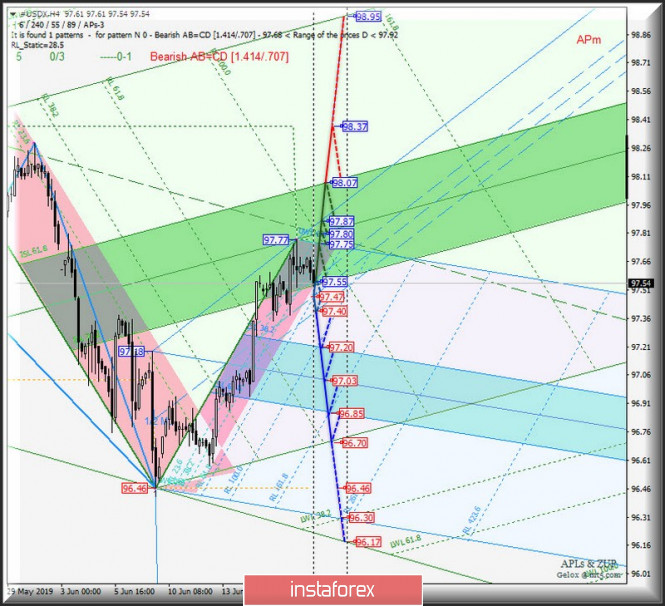
Task: Click the 97.55 blue price label
Action: 334,282
